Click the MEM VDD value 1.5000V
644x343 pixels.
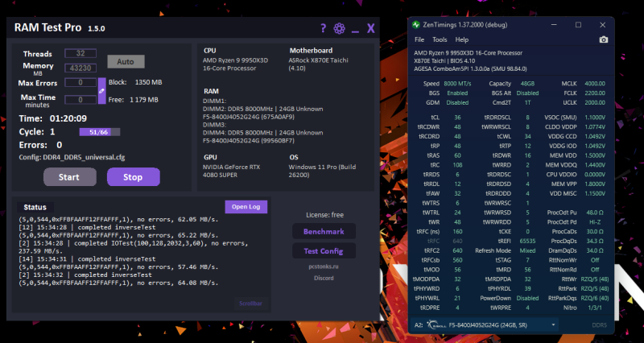pyautogui.click(x=595, y=155)
